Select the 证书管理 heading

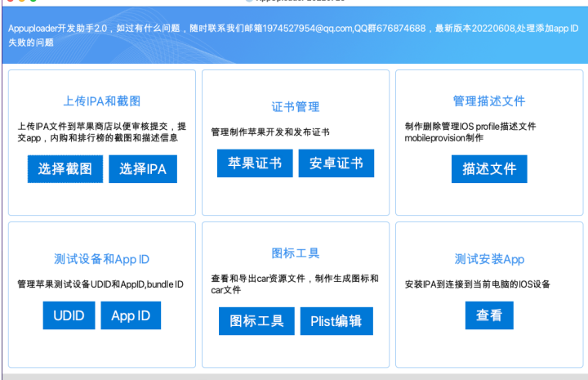(296, 107)
